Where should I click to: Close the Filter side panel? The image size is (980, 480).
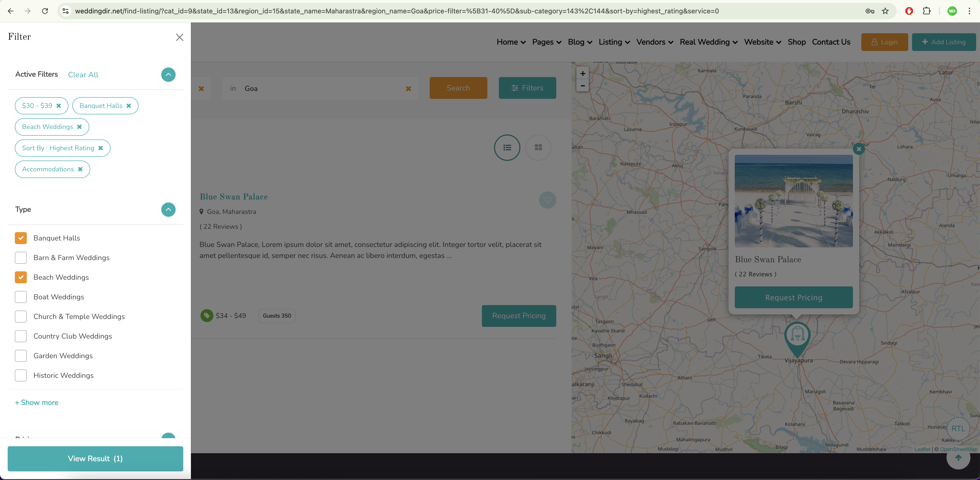(180, 37)
